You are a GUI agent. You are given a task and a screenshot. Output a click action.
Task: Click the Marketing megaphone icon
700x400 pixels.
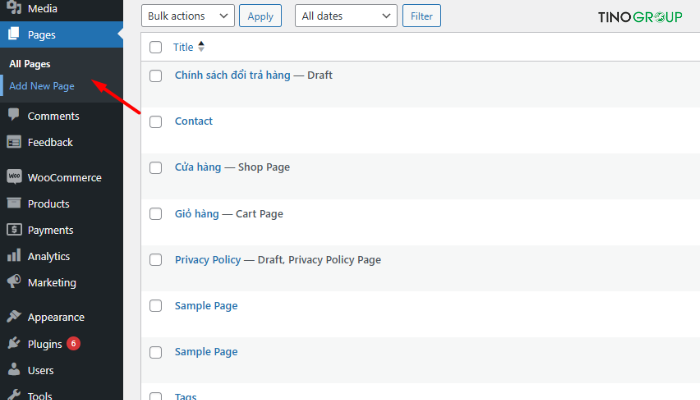tap(14, 281)
